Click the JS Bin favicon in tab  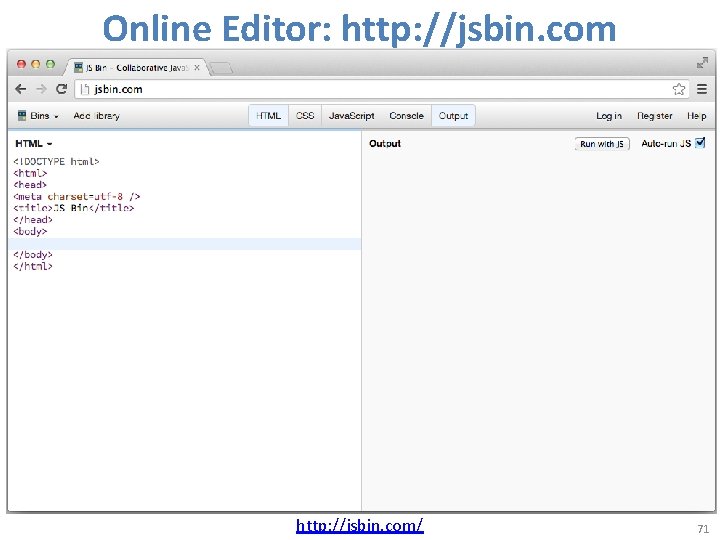(79, 68)
